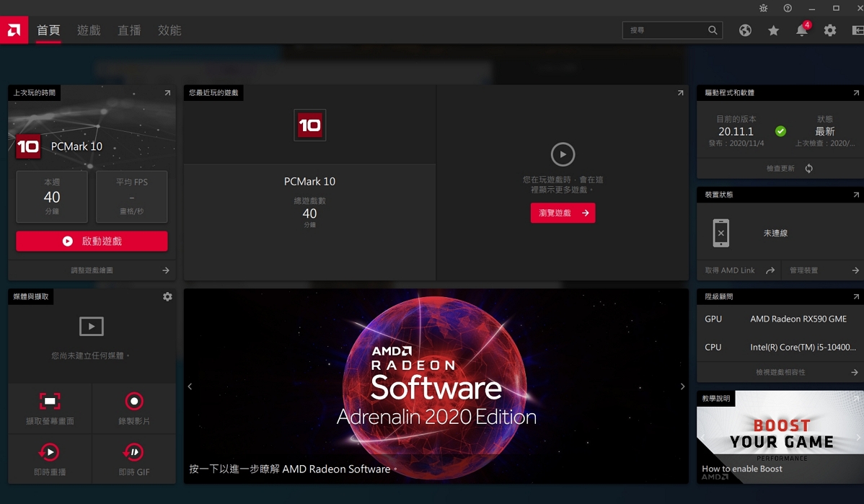Click the share arrow next to 取得 AMD Link
This screenshot has height=504, width=864.
click(770, 270)
